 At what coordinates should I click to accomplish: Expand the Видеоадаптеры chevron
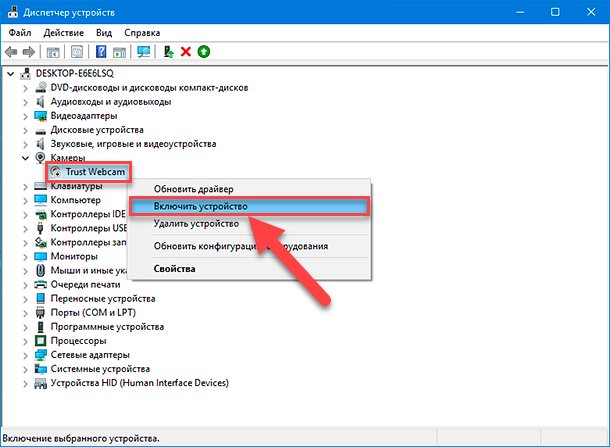click(x=25, y=116)
